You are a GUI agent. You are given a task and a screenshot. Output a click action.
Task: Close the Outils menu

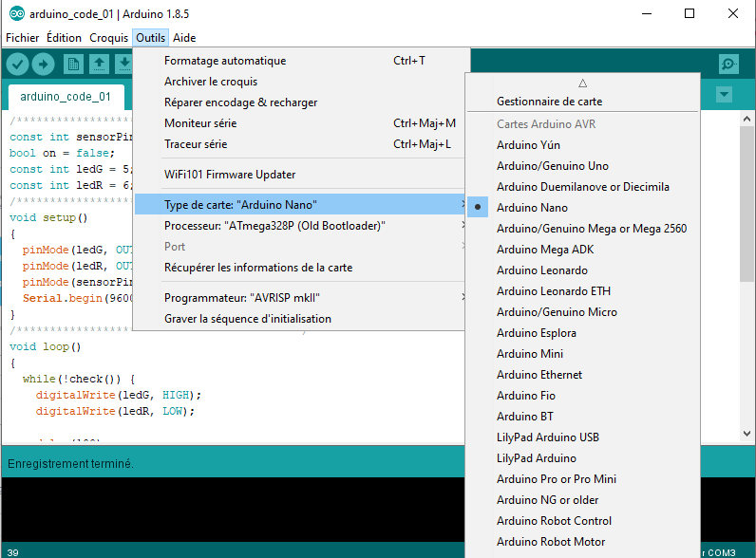point(150,38)
